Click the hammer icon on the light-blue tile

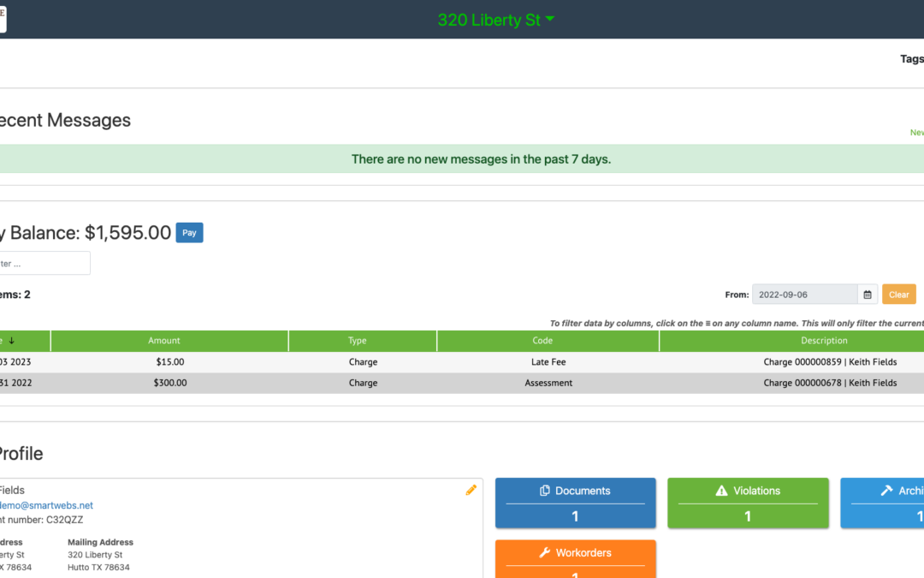tap(886, 491)
